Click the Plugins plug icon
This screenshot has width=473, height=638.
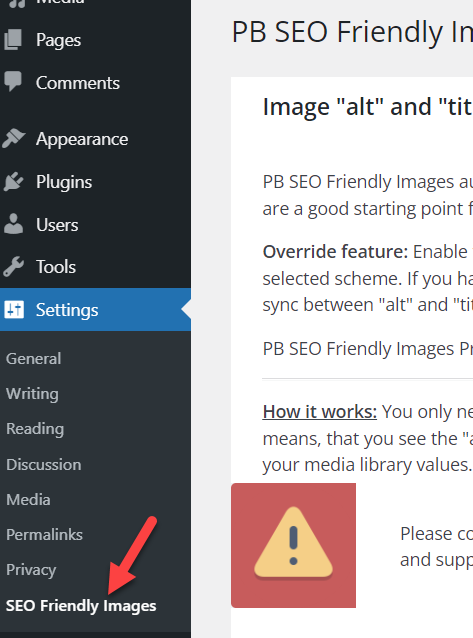13,181
